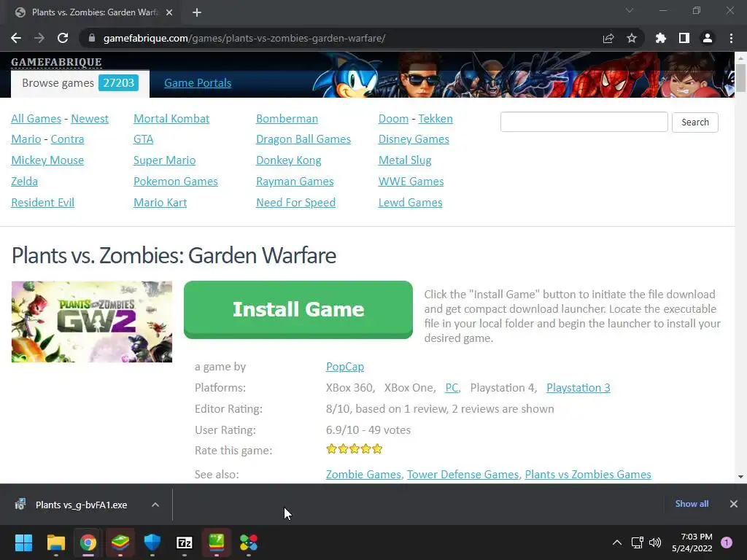Viewport: 747px width, 560px height.
Task: Open the Newest games link
Action: coord(90,119)
